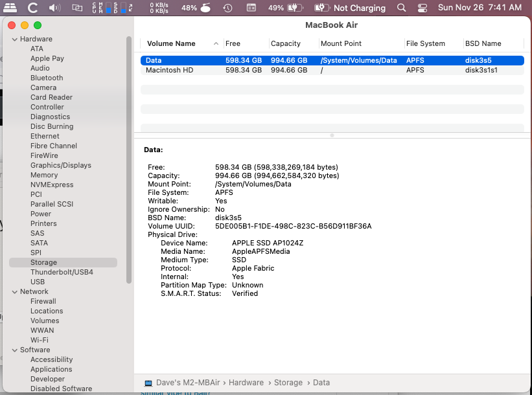
Task: Open Graphics/Displays information
Action: click(x=61, y=166)
